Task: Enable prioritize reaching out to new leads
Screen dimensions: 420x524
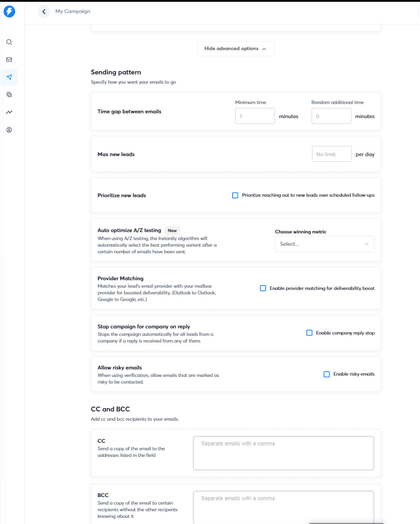Action: point(235,195)
